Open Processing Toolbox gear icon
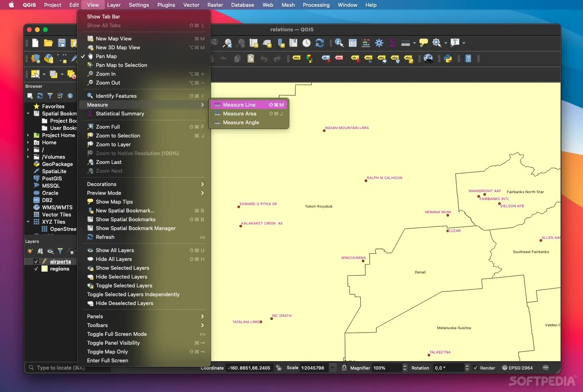 379,43
